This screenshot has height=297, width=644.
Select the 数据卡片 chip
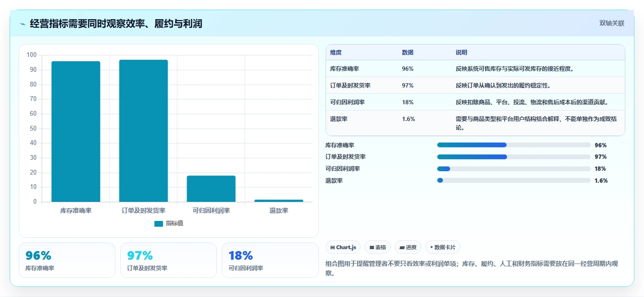coord(443,247)
